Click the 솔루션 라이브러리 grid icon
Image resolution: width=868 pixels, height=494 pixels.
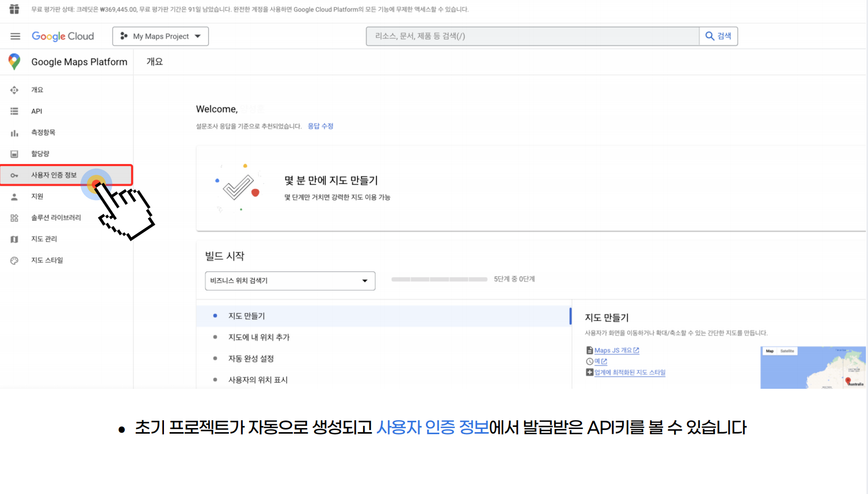click(14, 218)
